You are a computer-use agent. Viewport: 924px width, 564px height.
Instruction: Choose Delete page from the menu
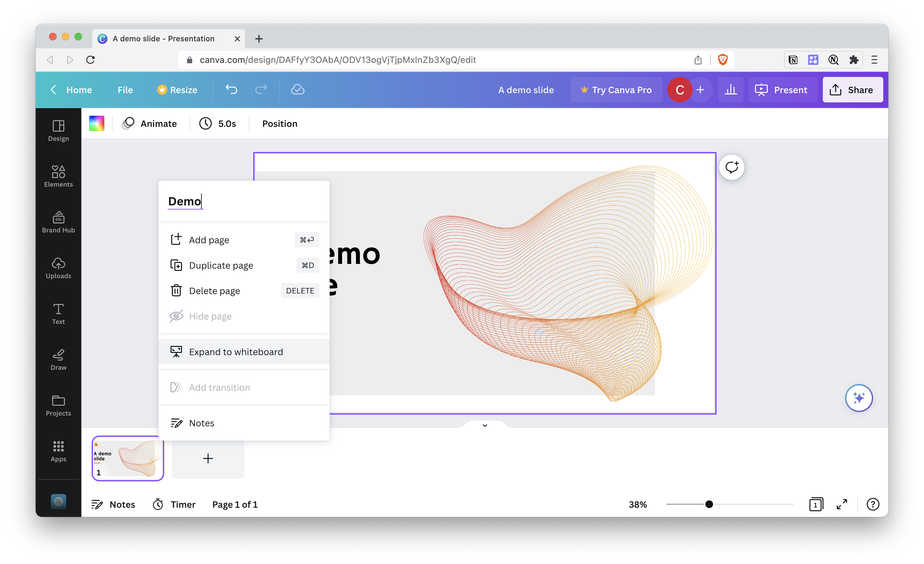[x=244, y=291]
